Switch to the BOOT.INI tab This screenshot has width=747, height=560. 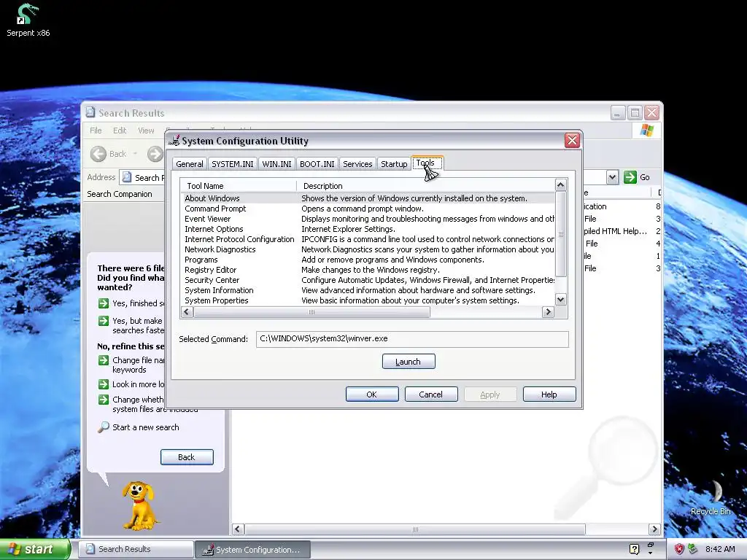tap(317, 164)
